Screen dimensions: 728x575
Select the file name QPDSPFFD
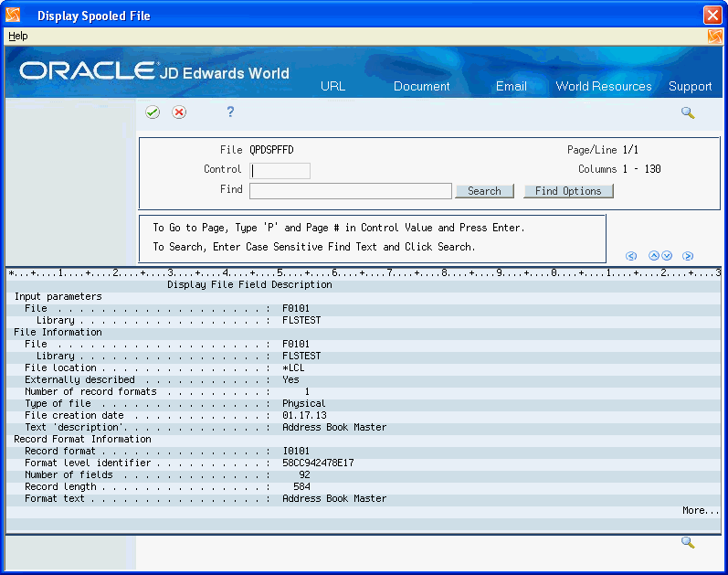click(x=271, y=150)
